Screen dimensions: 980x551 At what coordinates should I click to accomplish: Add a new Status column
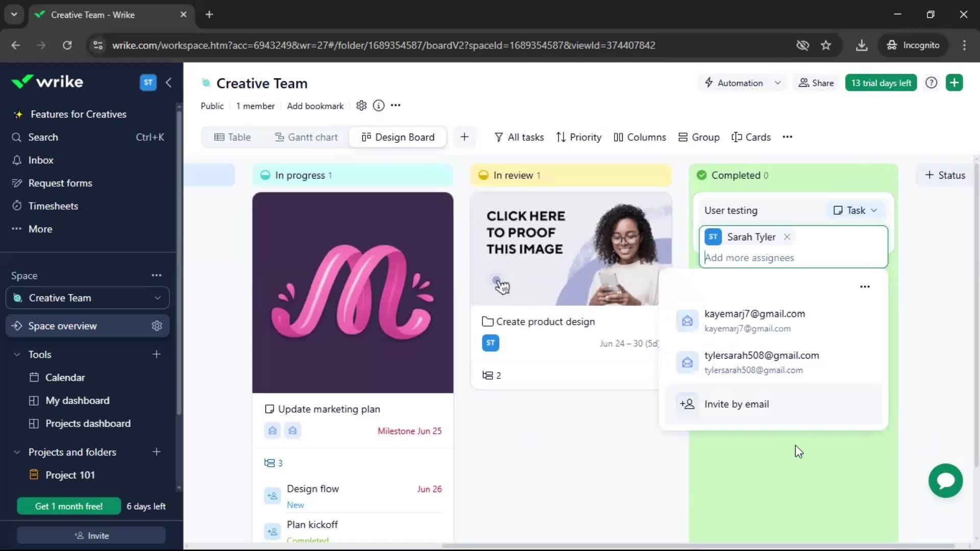point(945,175)
